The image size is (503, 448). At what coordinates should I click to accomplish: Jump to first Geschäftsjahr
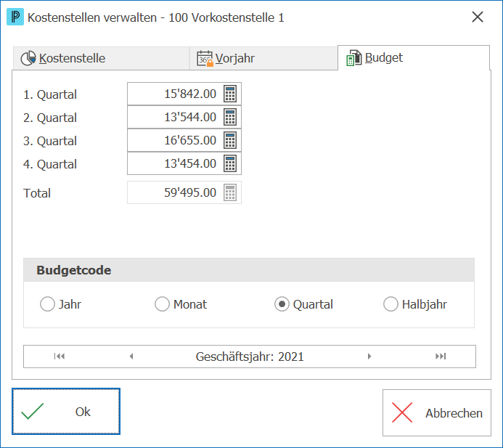tap(60, 357)
